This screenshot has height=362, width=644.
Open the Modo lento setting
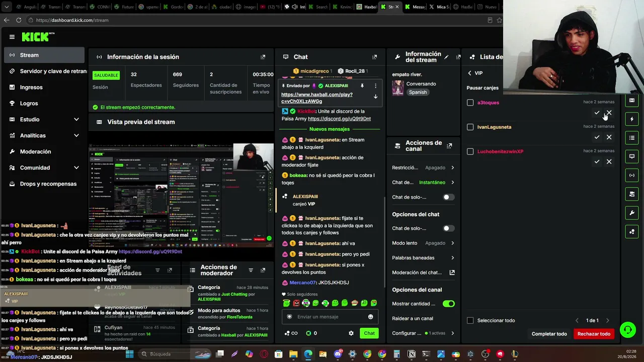pos(423,243)
